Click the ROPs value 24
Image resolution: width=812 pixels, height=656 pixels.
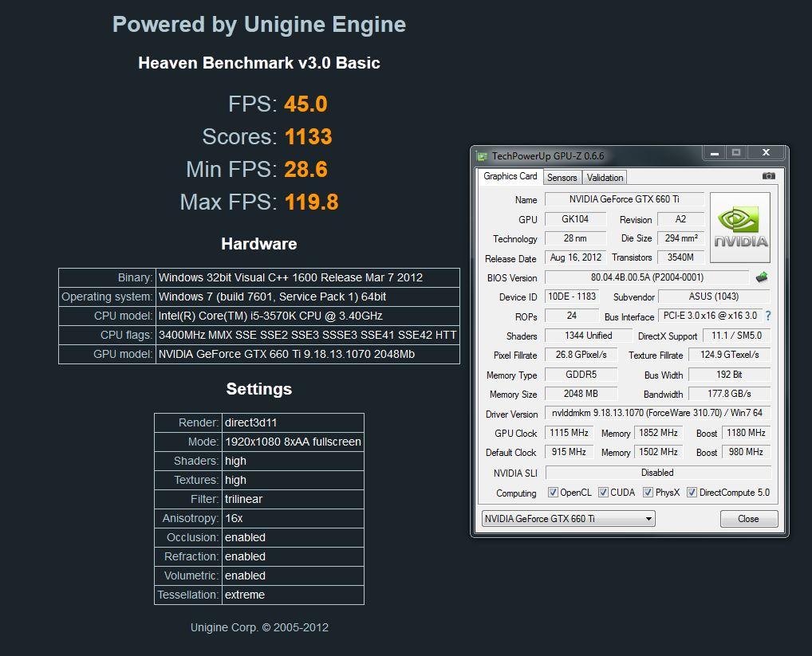coord(572,316)
